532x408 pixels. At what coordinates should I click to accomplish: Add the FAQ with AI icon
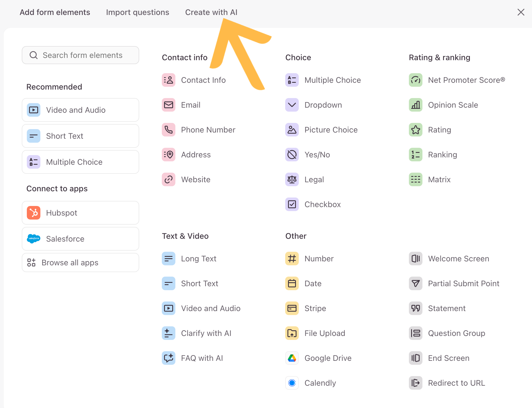169,358
